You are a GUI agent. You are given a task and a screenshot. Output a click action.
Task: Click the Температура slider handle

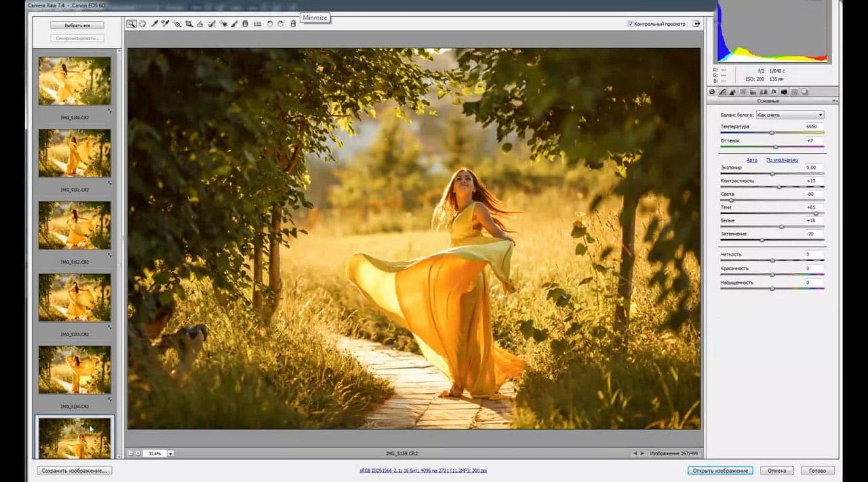click(x=771, y=133)
